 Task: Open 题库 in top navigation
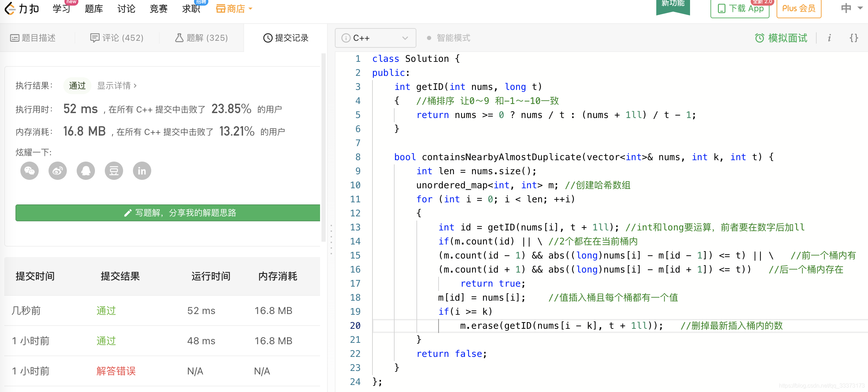[94, 8]
